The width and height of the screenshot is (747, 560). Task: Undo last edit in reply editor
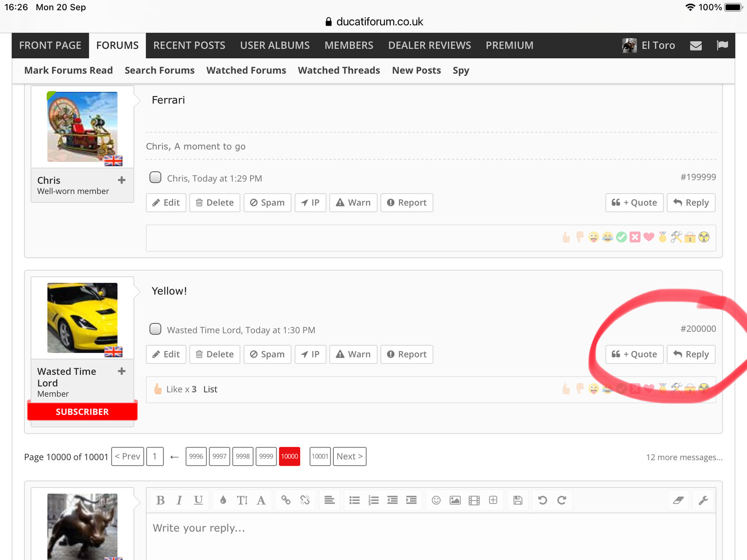coord(543,500)
